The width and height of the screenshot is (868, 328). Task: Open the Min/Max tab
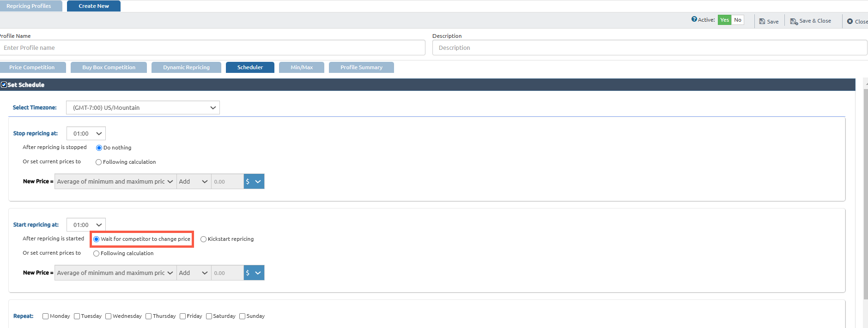tap(302, 68)
